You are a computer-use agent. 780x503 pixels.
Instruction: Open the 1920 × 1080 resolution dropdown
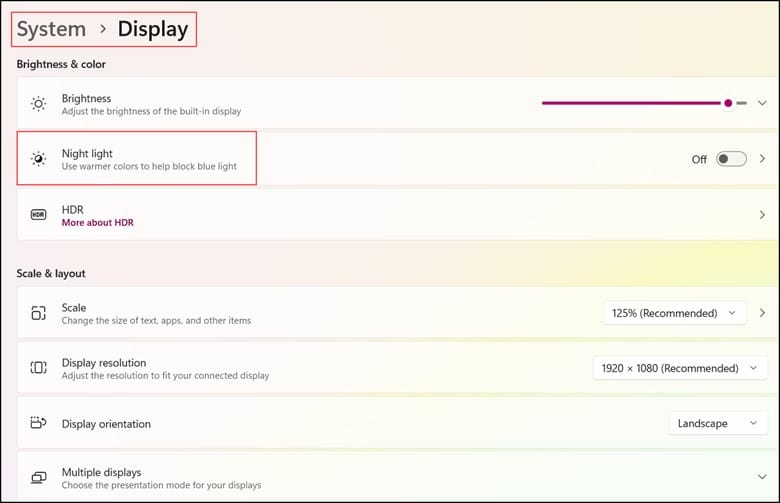pos(680,368)
